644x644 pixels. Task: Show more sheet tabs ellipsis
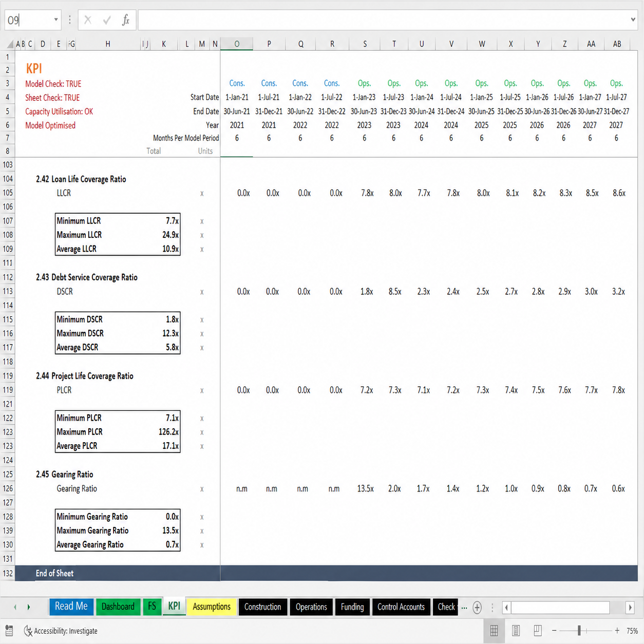(x=464, y=608)
